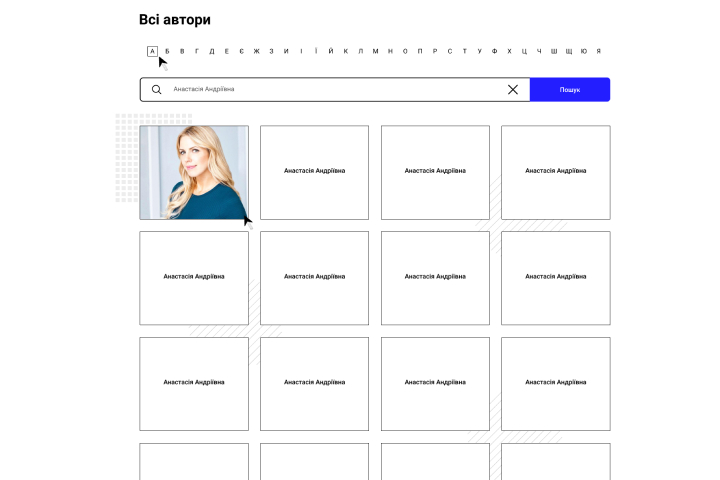This screenshot has width=720, height=480.
Task: Select the letter А filter
Action: [152, 51]
